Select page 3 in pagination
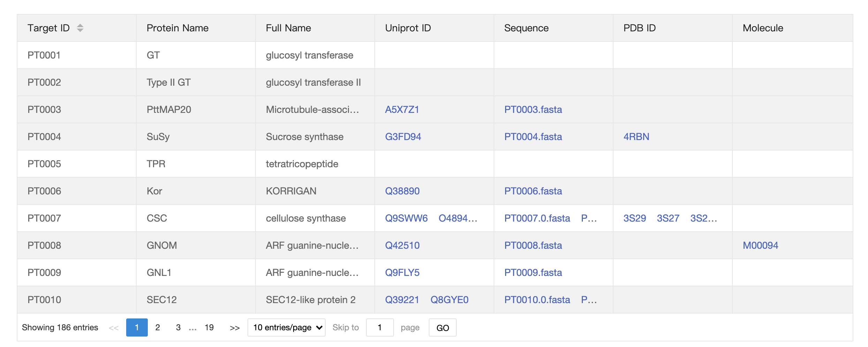868x347 pixels. pyautogui.click(x=178, y=327)
